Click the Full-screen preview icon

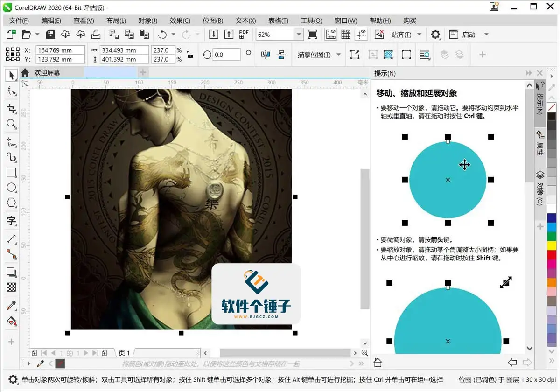tap(313, 35)
